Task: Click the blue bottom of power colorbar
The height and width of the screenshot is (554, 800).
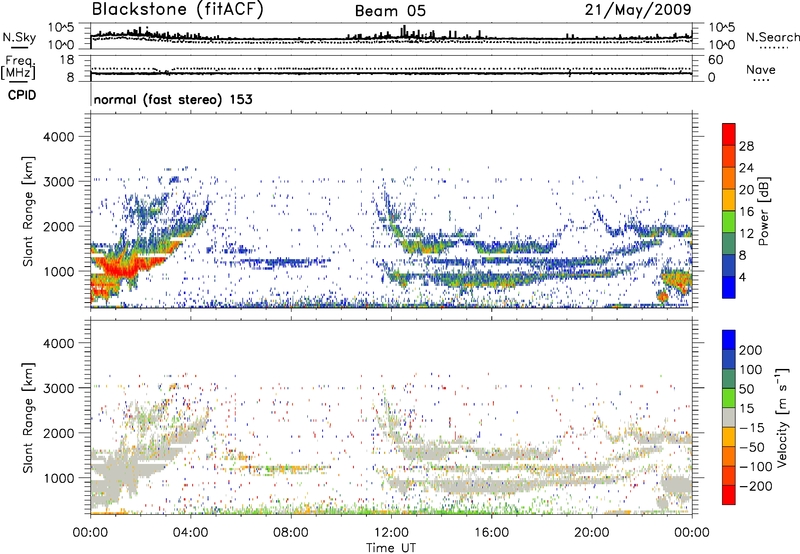Action: coord(729,287)
